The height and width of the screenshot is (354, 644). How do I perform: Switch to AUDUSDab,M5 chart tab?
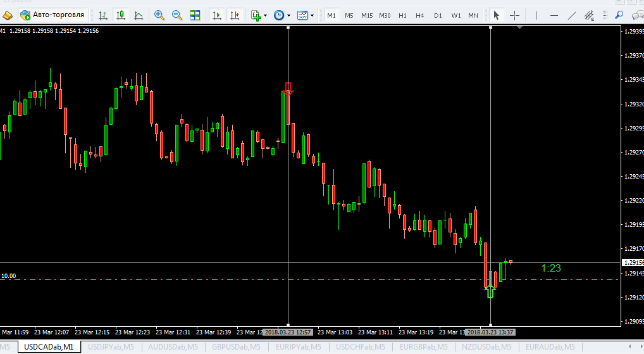click(x=173, y=346)
